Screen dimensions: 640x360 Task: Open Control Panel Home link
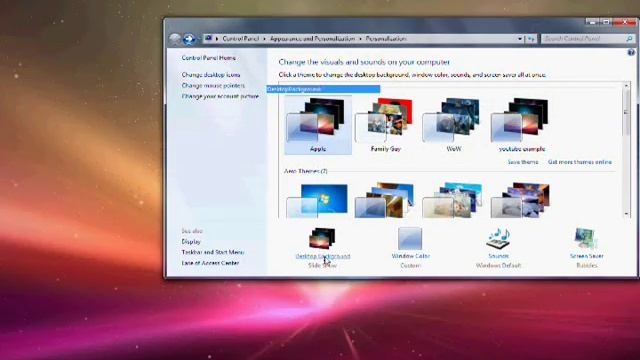pos(209,58)
